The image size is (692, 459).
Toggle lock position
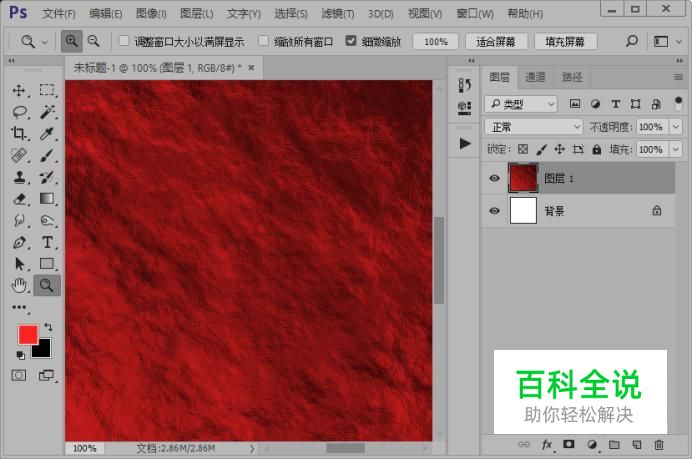[560, 149]
